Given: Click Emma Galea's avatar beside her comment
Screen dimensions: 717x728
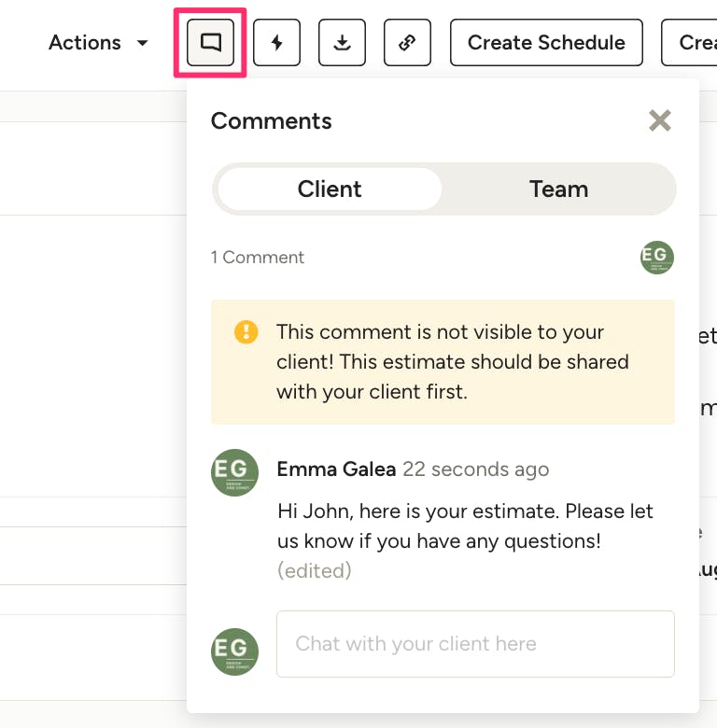Looking at the screenshot, I should pos(234,473).
